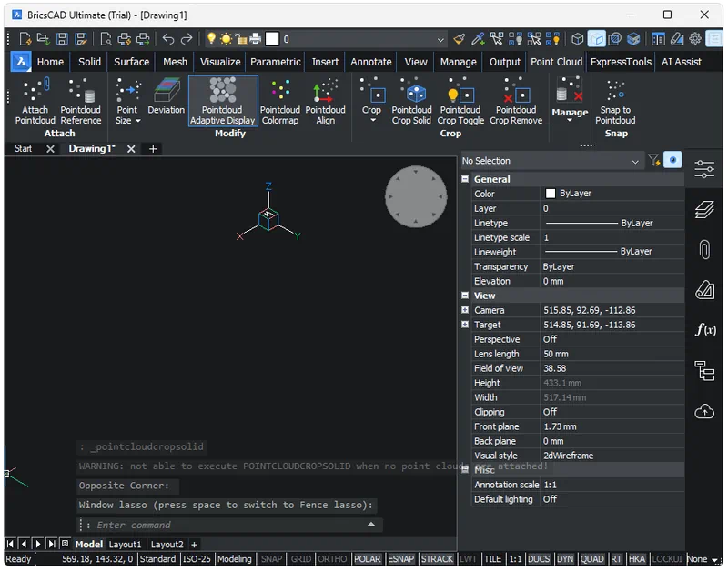Toggle ORTHO mode

(332, 559)
